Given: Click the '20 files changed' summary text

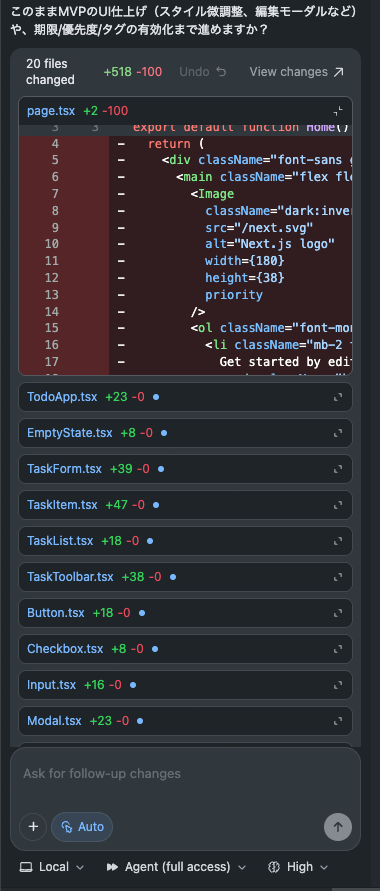Looking at the screenshot, I should (50, 72).
